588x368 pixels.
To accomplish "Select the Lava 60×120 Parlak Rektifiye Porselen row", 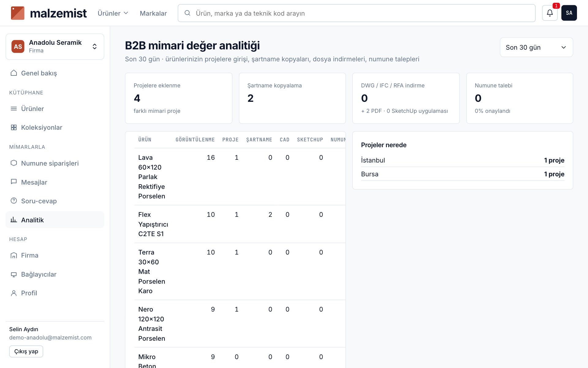I will tap(240, 177).
